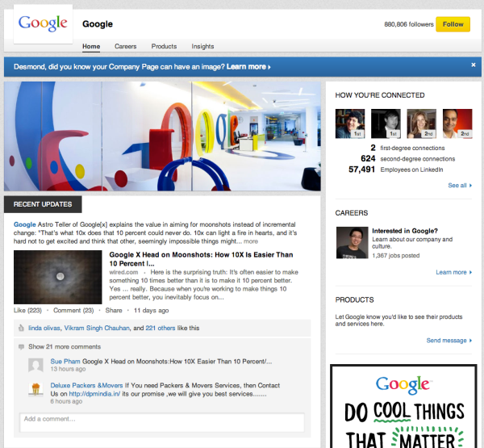
Task: Open Deluxe Packers & Movers avatar icon
Action: [x=35, y=389]
